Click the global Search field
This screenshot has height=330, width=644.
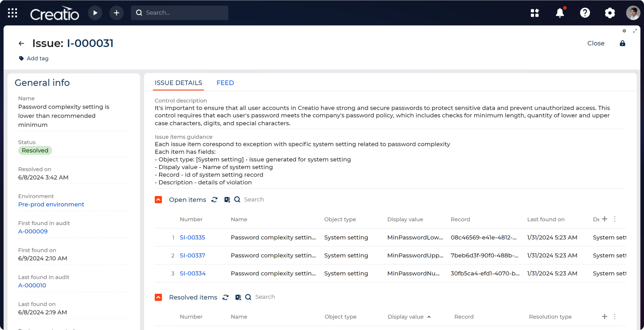[179, 13]
